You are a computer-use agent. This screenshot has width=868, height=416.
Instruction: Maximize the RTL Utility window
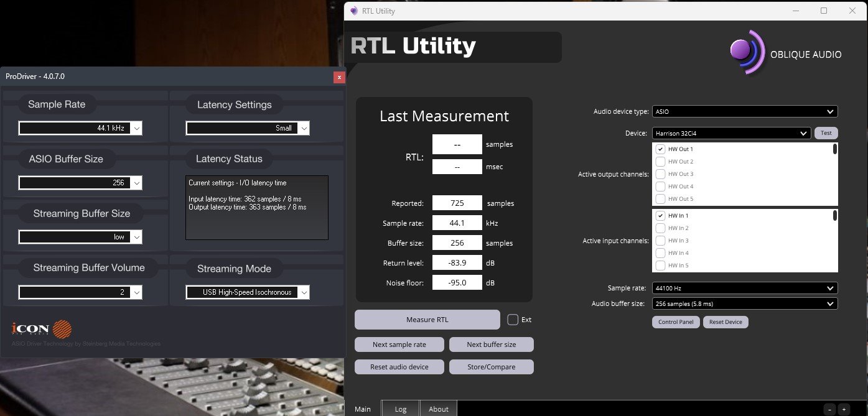[824, 11]
